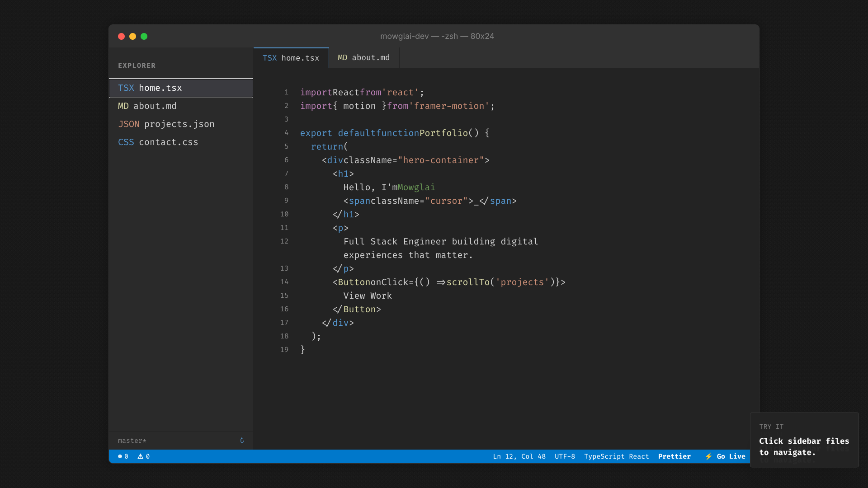Open the TypeScript React language mode picker
Image resolution: width=868 pixels, height=488 pixels.
(617, 456)
